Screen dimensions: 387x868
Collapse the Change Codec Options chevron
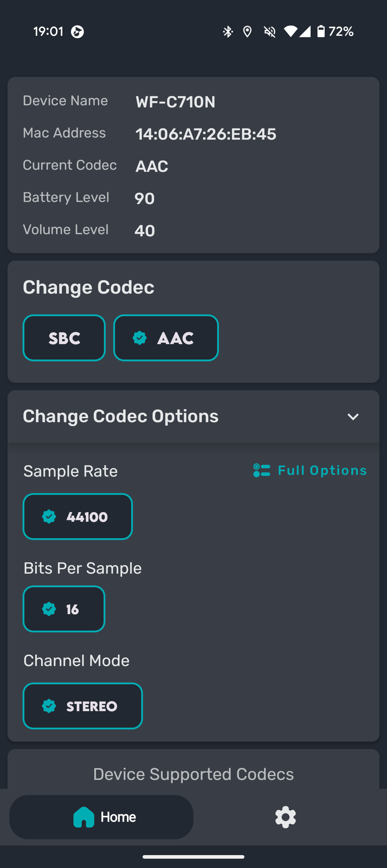[353, 416]
